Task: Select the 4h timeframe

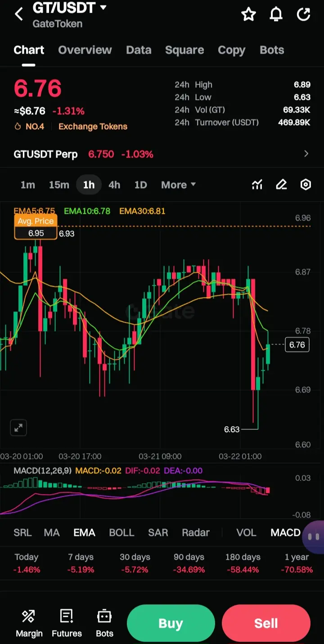Action: [114, 185]
